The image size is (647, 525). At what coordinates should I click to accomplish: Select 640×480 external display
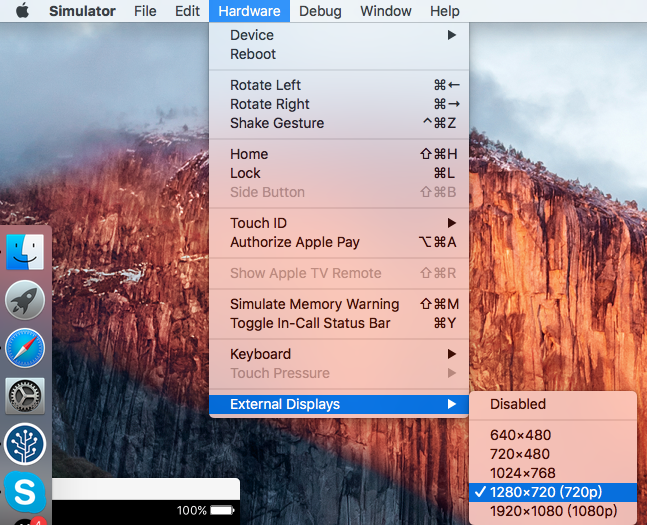(553, 435)
